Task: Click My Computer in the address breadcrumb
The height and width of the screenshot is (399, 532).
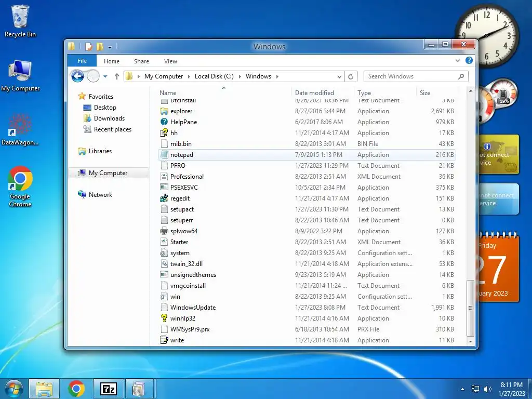Action: coord(164,76)
